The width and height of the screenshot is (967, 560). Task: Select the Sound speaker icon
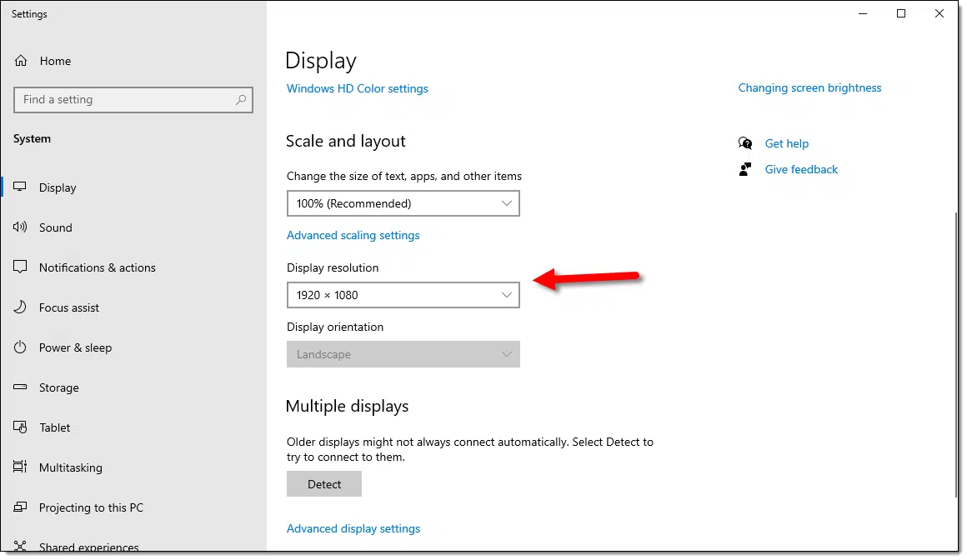[20, 227]
